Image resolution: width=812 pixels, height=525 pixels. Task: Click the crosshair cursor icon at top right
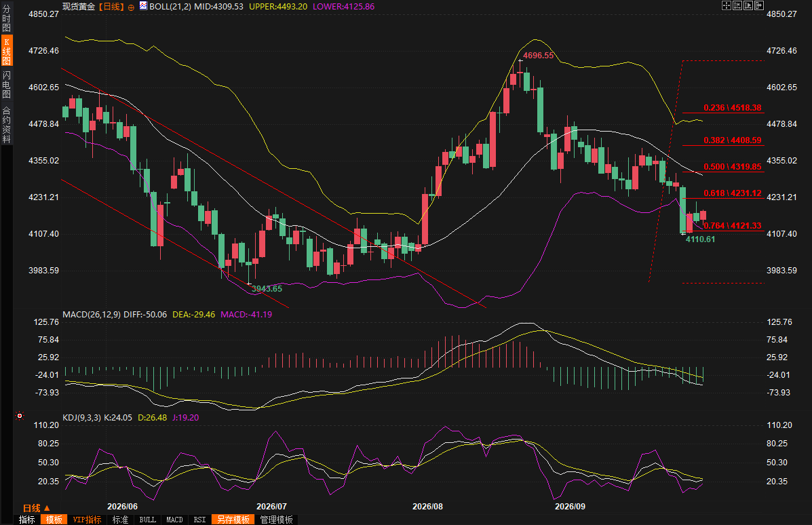pos(727,5)
